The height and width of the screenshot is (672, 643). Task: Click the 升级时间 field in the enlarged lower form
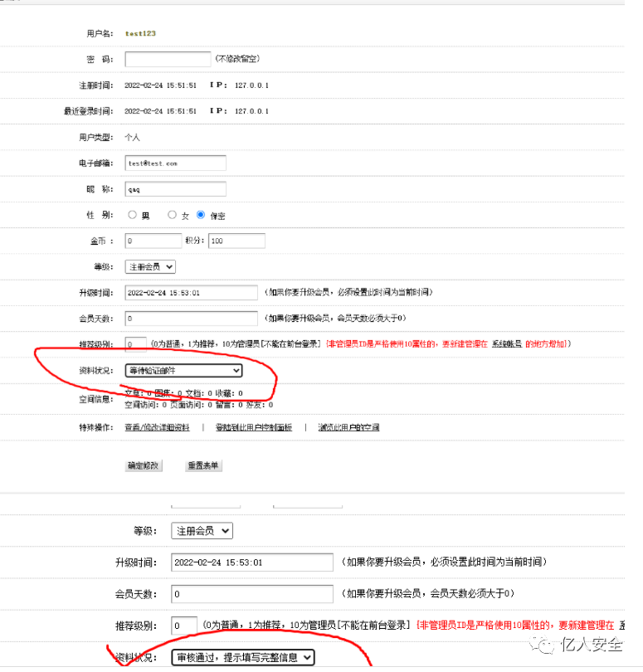tap(251, 562)
